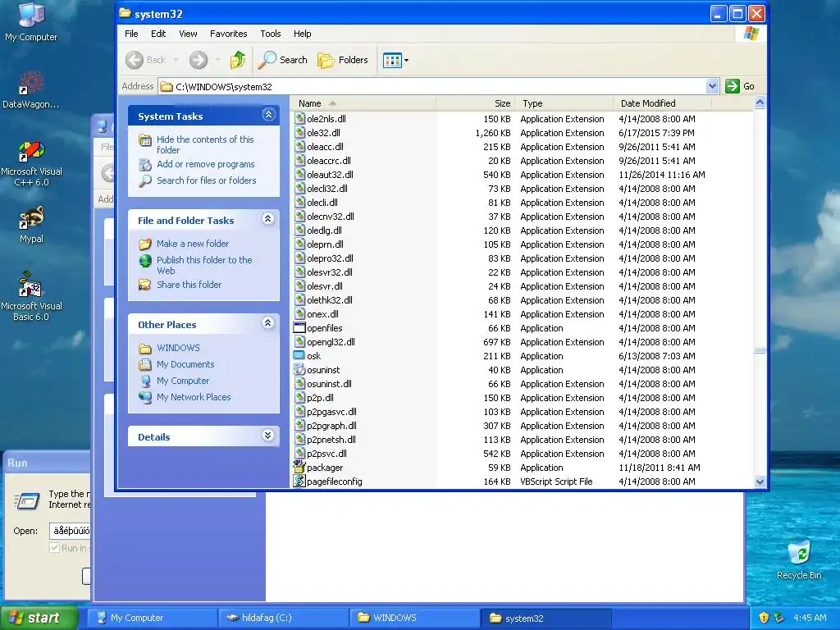The width and height of the screenshot is (840, 630).
Task: Open the Edit menu
Action: click(x=158, y=34)
